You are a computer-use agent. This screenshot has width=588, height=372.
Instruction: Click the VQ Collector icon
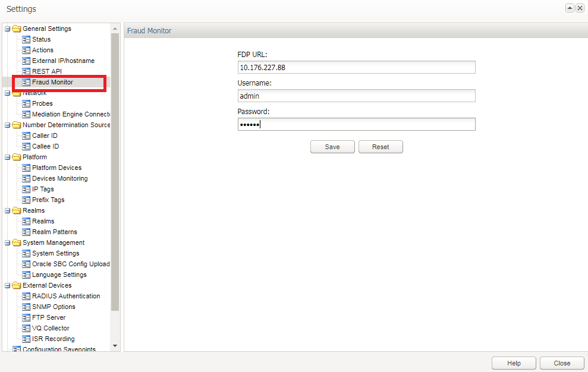[26, 327]
